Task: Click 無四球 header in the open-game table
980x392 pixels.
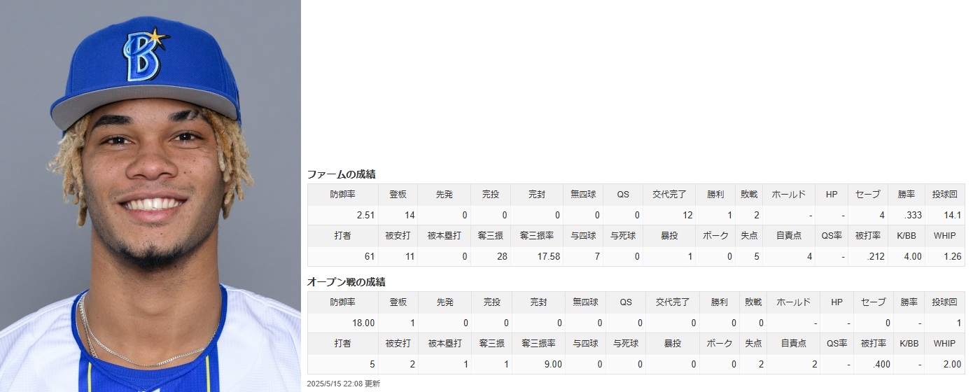Action: pos(586,302)
